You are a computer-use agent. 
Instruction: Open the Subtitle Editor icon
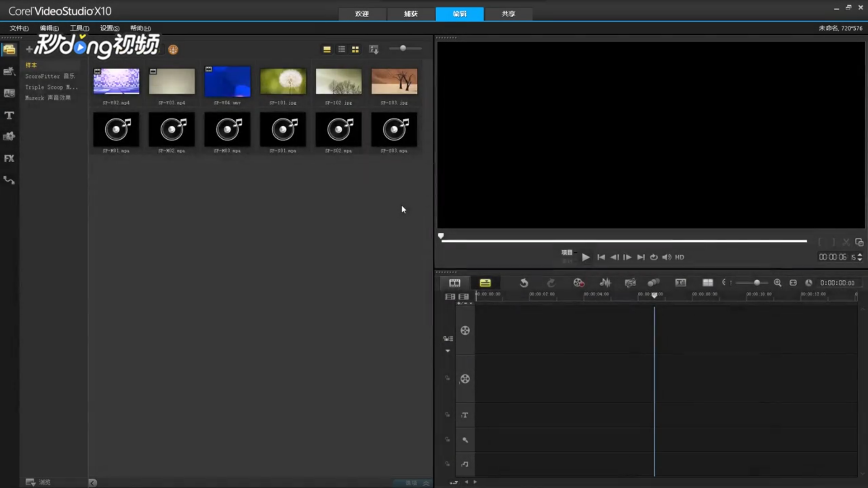point(680,283)
